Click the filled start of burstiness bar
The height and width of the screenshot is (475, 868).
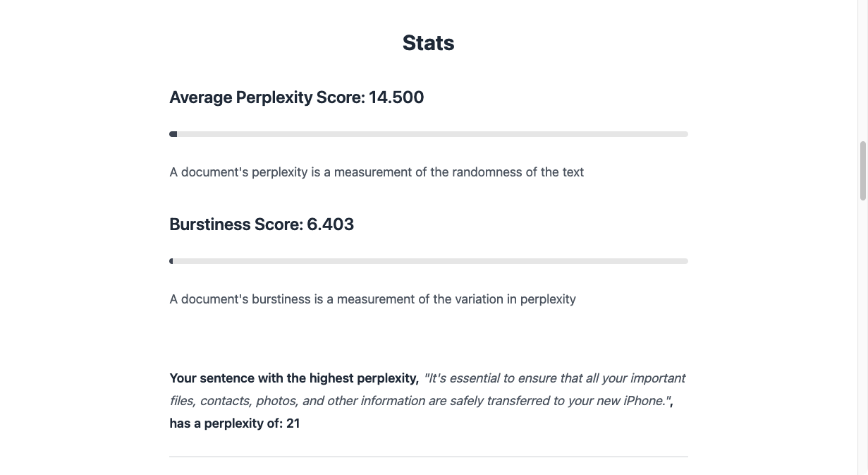coord(171,261)
